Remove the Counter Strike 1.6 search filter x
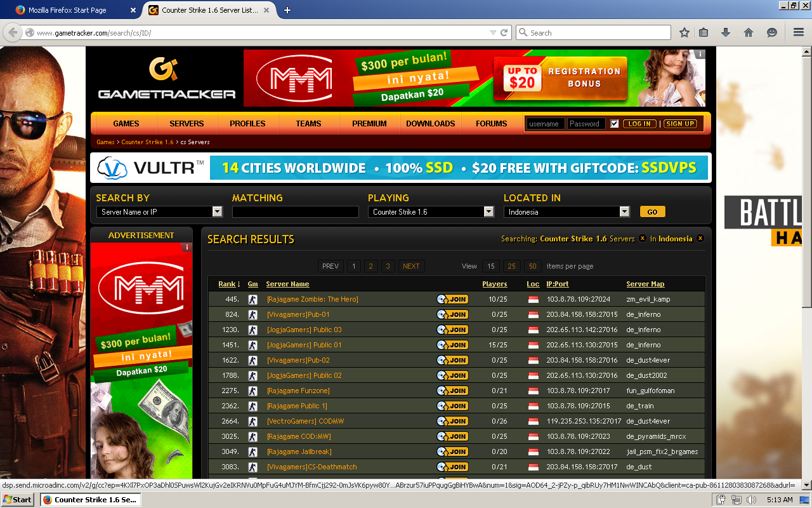 click(643, 239)
